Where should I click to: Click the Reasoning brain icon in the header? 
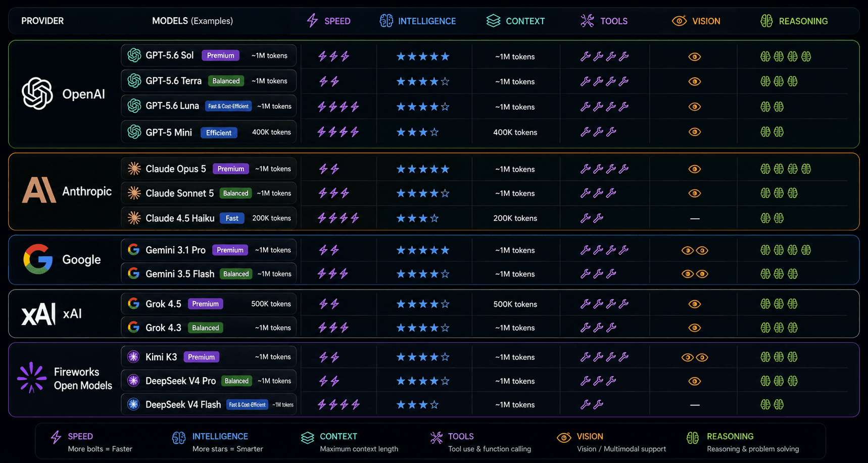(766, 21)
